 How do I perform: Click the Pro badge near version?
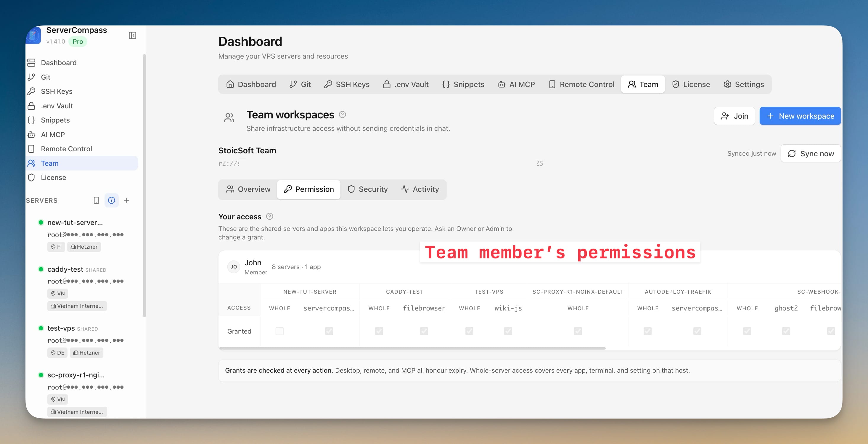78,41
